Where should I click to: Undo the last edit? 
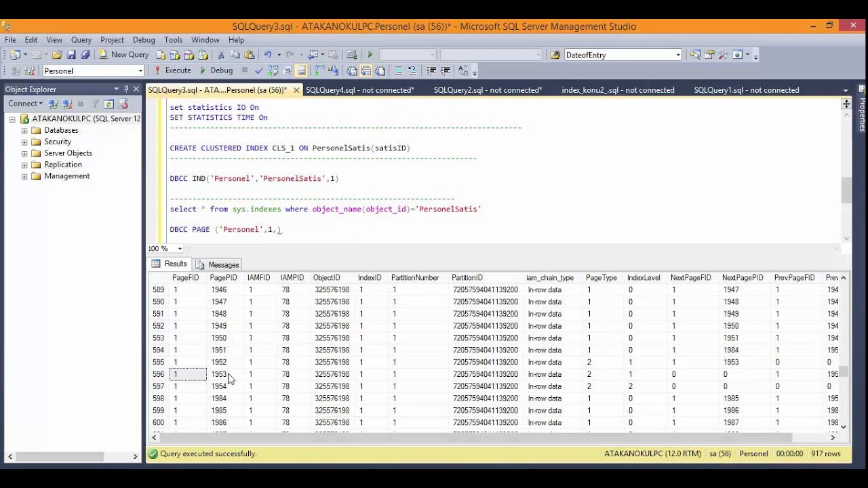coord(268,55)
